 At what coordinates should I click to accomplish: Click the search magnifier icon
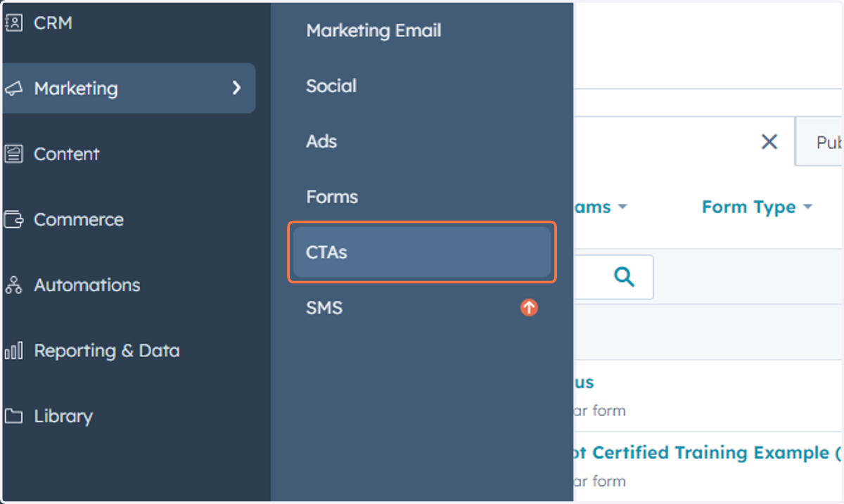624,277
